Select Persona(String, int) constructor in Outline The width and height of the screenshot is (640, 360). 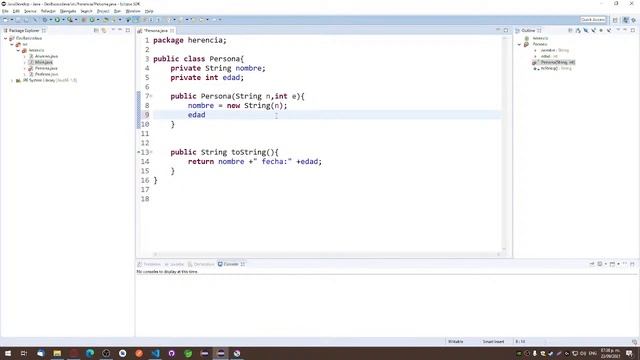(x=554, y=62)
